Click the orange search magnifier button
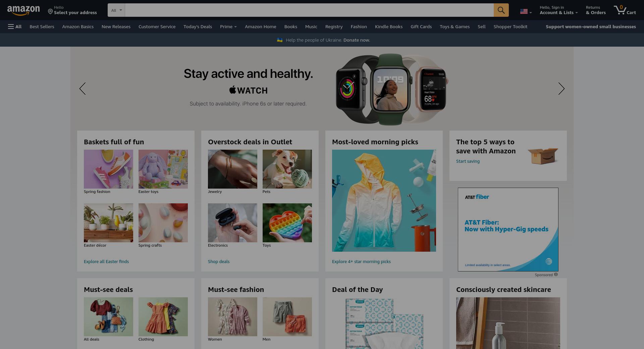The height and width of the screenshot is (349, 644). pyautogui.click(x=501, y=10)
